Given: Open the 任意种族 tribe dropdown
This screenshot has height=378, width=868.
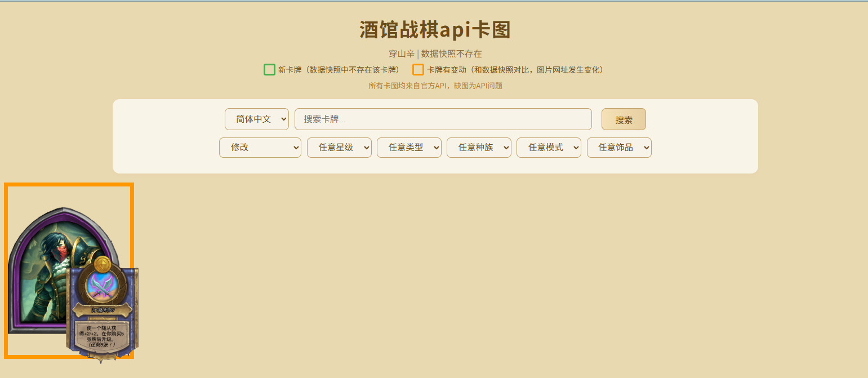Looking at the screenshot, I should tap(479, 148).
